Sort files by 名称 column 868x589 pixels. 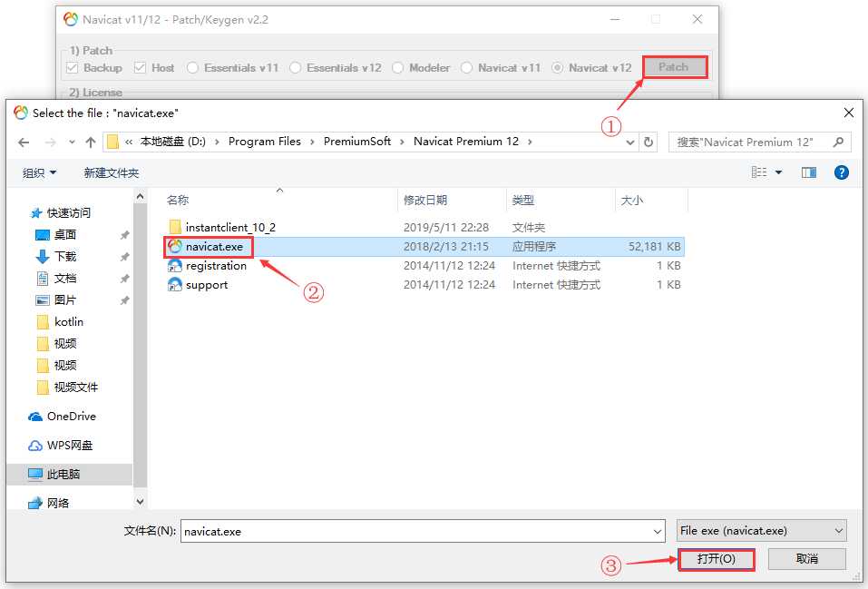(178, 200)
